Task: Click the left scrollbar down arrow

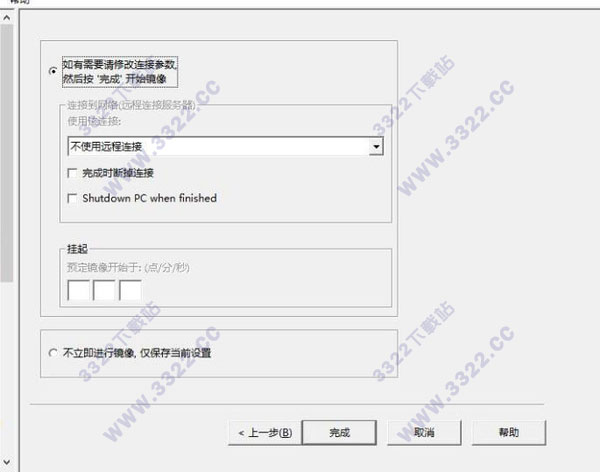Action: pyautogui.click(x=7, y=462)
